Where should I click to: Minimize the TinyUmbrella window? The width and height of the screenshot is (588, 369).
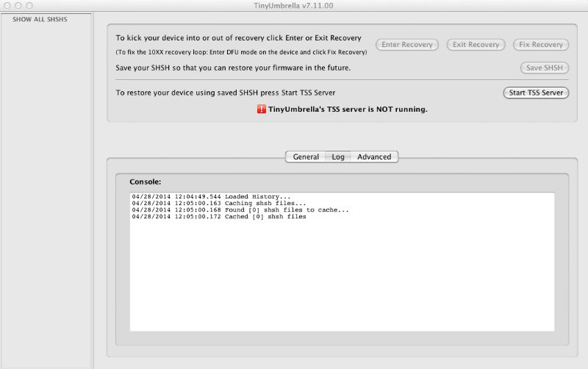point(18,5)
